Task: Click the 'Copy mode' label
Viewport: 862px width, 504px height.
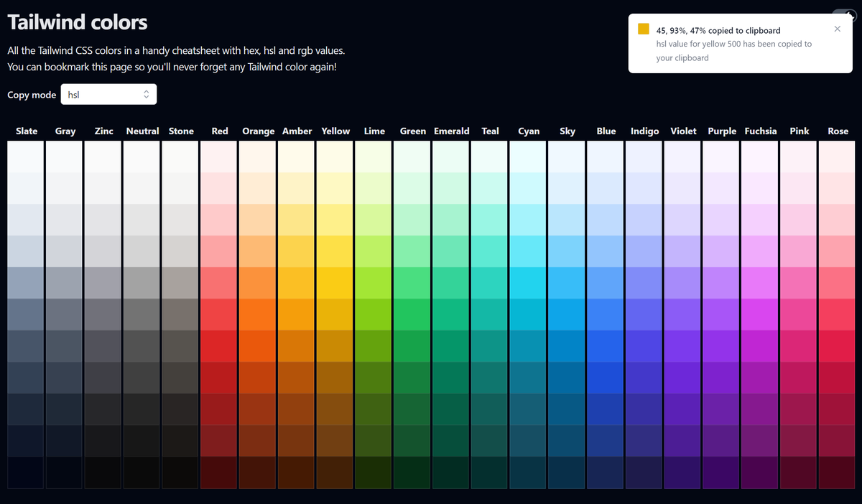Action: [x=32, y=95]
